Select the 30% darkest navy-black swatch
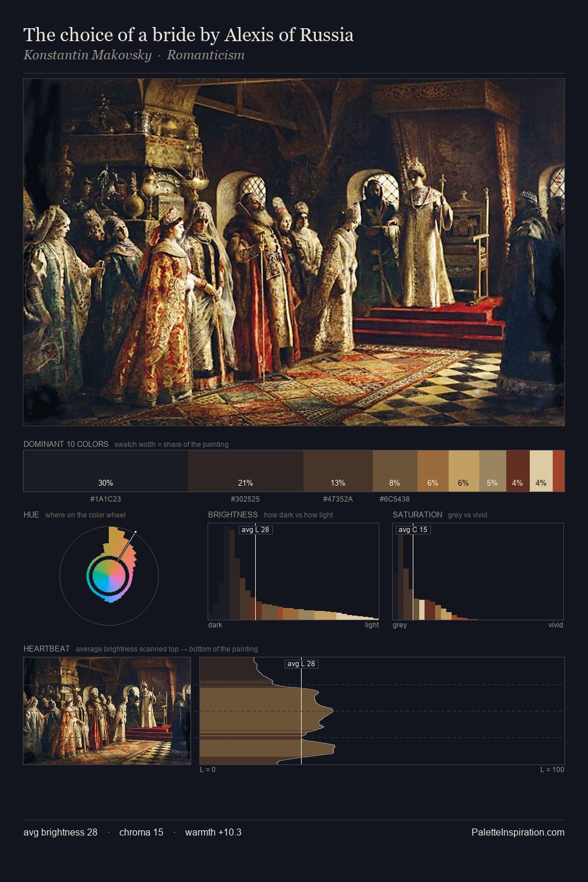Image resolution: width=588 pixels, height=882 pixels. (106, 470)
